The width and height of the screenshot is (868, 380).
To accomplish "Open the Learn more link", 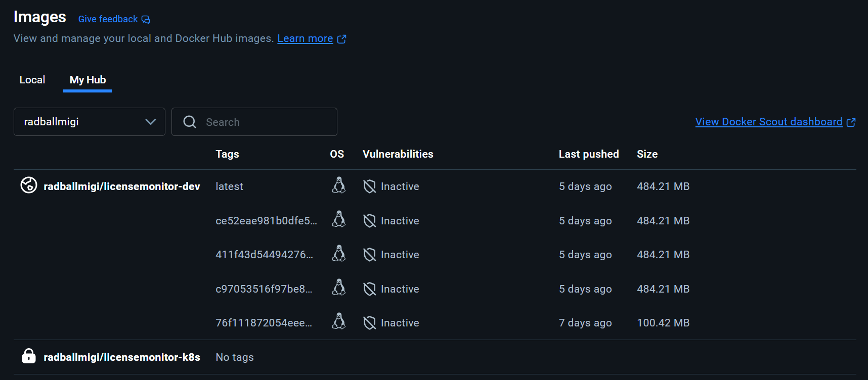I will click(305, 38).
